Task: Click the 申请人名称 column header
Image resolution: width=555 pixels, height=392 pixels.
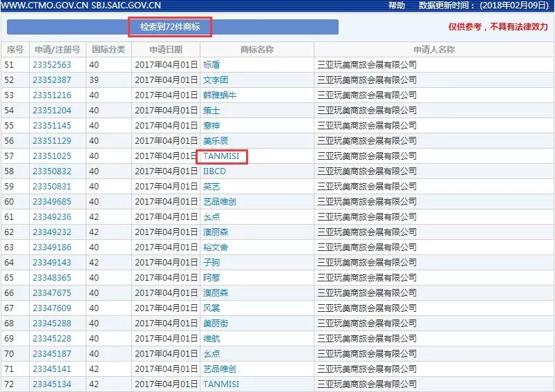Action: click(x=433, y=50)
